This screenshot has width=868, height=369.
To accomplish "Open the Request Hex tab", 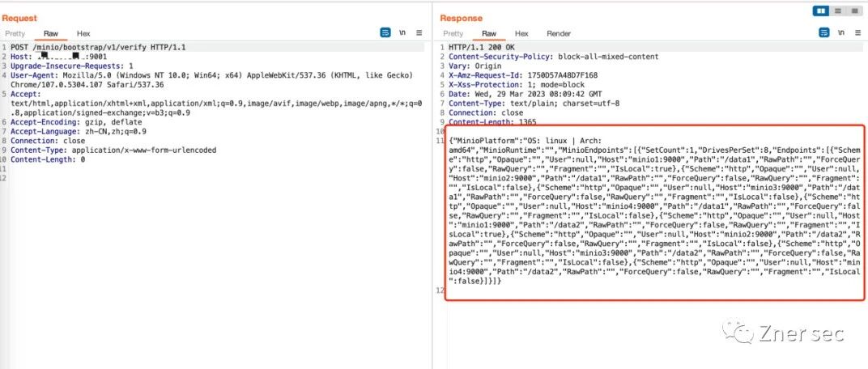I will (x=83, y=33).
